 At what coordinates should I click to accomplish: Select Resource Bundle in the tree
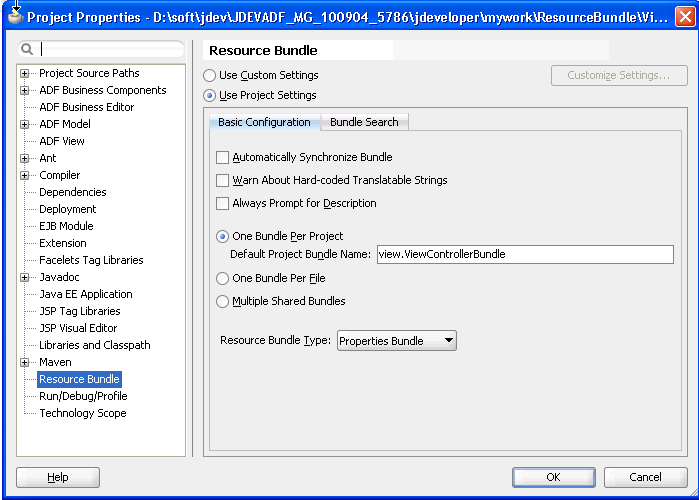79,379
